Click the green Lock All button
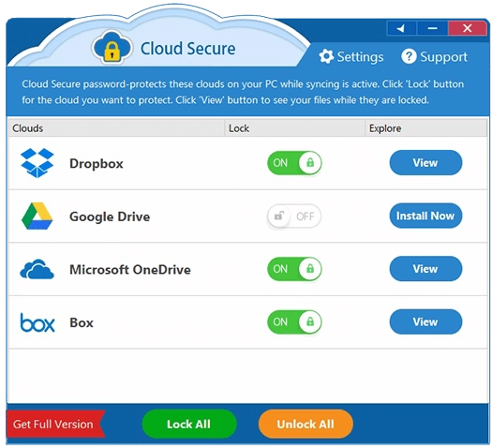The image size is (492, 448). coord(189,425)
